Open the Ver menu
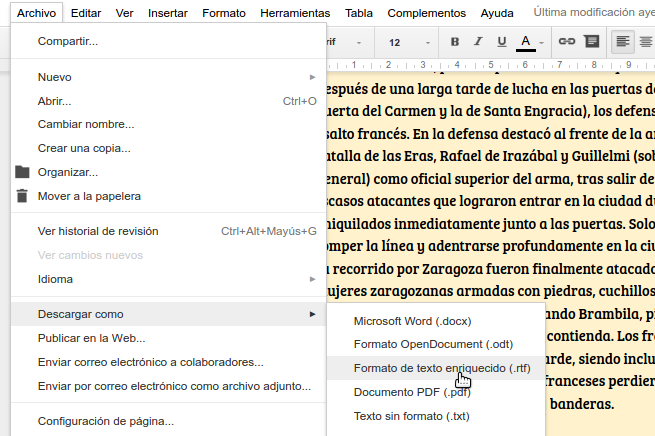Viewport: 655px width, 436px height. [124, 13]
